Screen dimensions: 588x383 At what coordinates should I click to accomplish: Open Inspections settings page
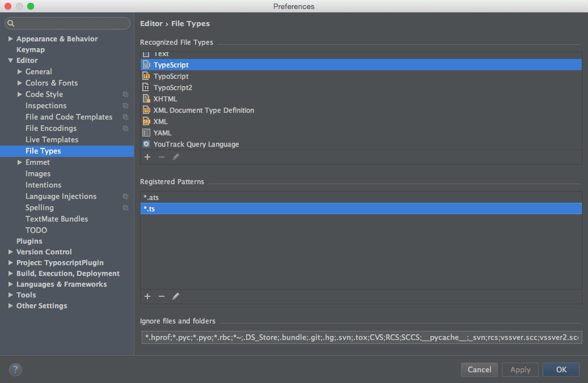[x=46, y=106]
